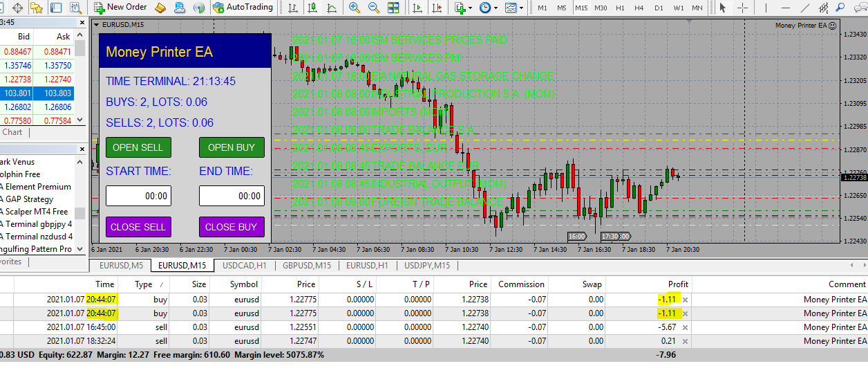
Task: Toggle chart auto scroll
Action: [x=417, y=8]
